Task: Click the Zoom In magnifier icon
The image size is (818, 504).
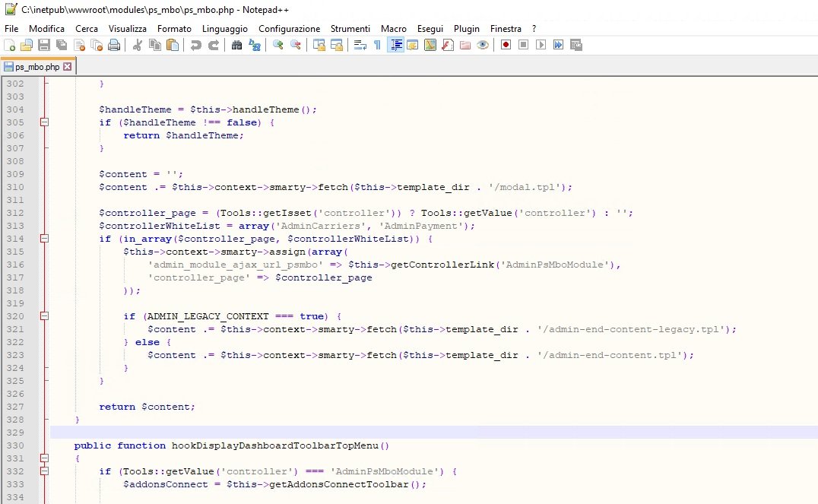Action: tap(278, 46)
